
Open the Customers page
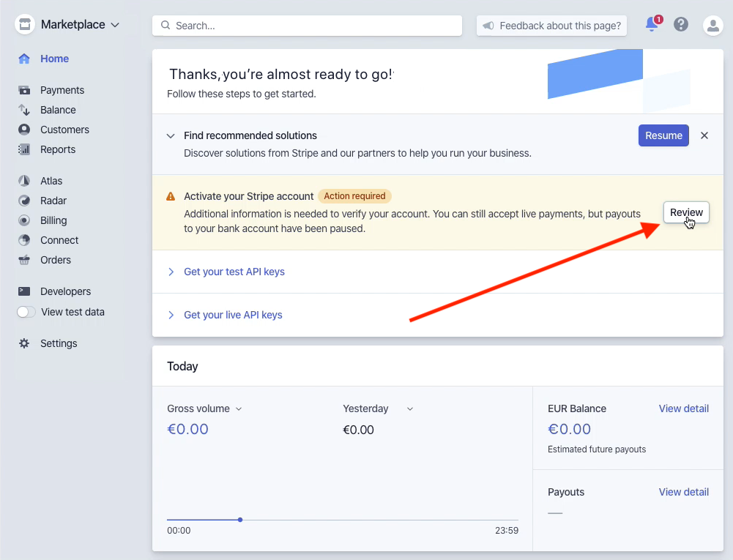64,129
